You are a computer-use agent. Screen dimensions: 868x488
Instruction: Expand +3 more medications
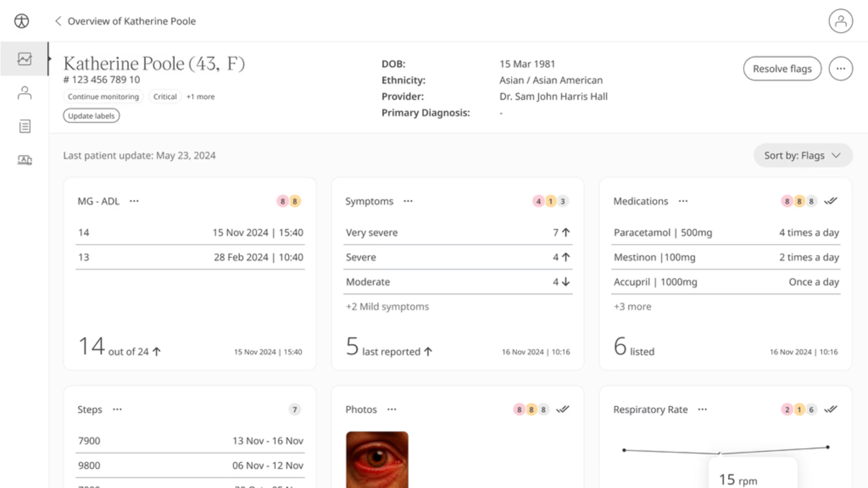632,306
